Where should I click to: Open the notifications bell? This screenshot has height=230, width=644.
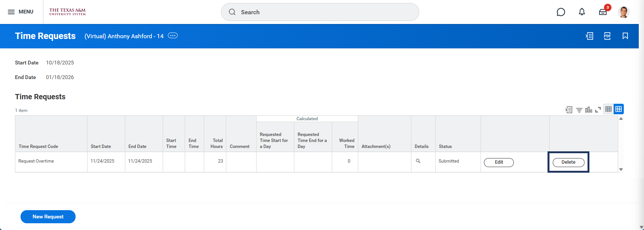coord(582,12)
